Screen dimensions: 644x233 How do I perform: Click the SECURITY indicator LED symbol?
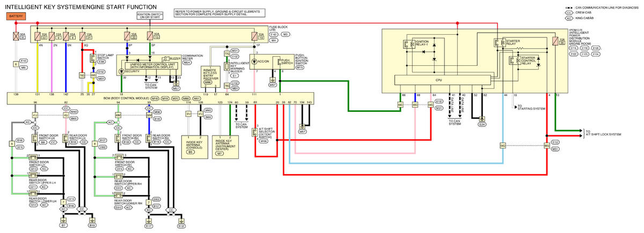coord(121,71)
